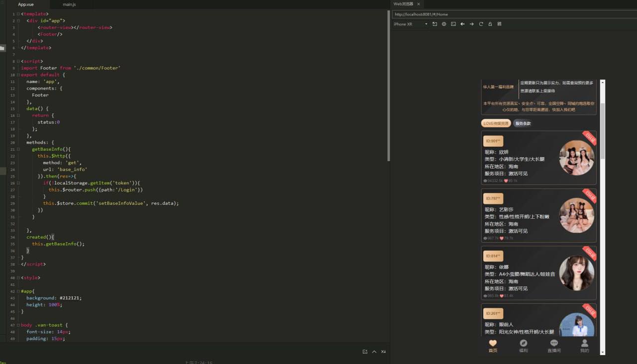
Task: Open the iPhone XR device dropdown
Action: [x=410, y=24]
